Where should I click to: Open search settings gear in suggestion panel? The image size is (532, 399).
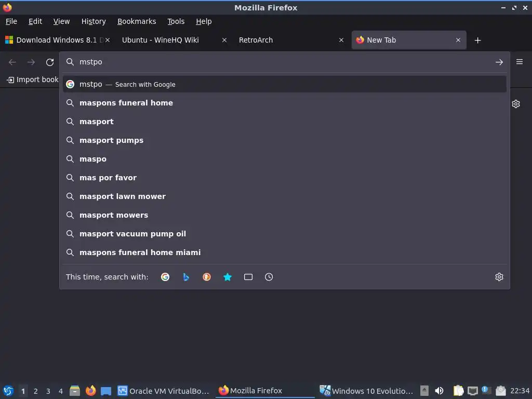499,277
